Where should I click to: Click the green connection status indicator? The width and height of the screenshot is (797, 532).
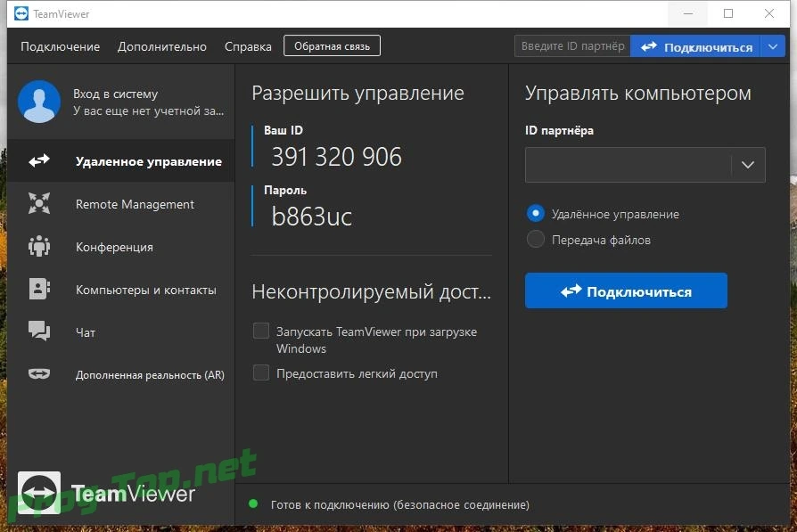pos(253,504)
